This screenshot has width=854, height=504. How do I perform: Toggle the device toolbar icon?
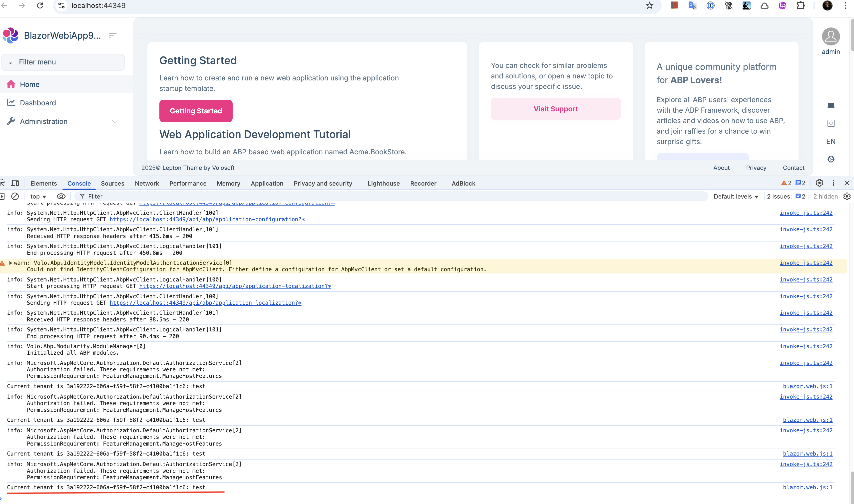tap(15, 183)
